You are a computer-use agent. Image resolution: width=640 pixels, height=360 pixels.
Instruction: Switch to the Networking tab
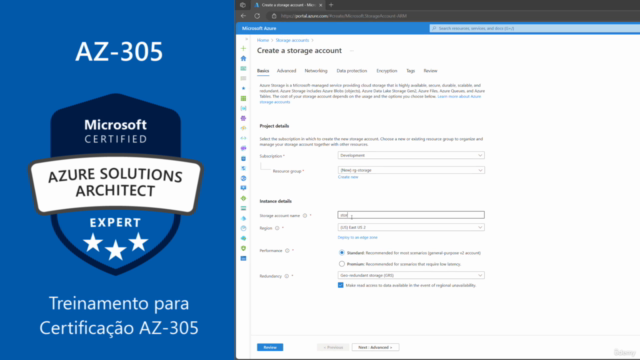pyautogui.click(x=316, y=71)
